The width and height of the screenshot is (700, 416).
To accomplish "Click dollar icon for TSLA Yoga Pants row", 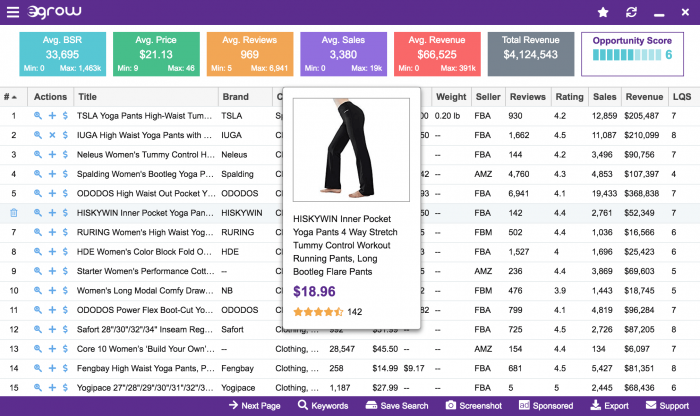I will (x=65, y=116).
